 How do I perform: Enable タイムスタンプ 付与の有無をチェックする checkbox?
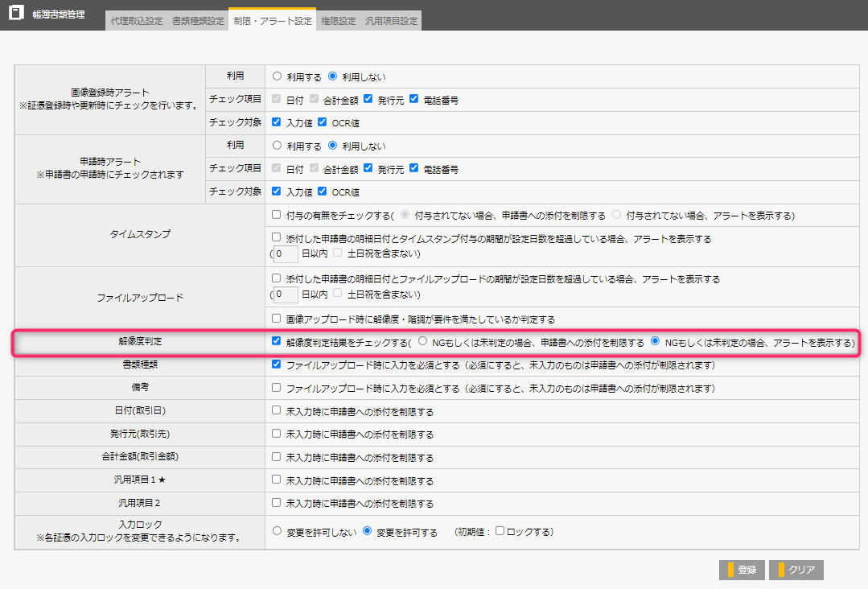tap(278, 216)
